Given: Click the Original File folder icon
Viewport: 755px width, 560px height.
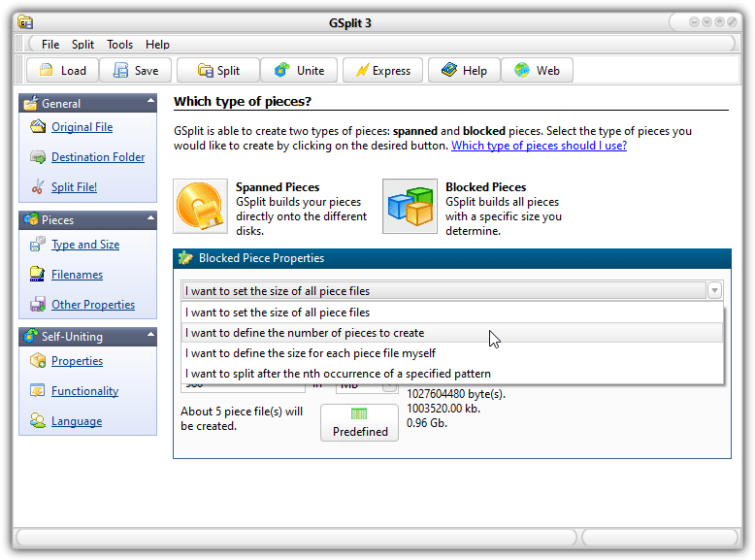Looking at the screenshot, I should pyautogui.click(x=38, y=126).
